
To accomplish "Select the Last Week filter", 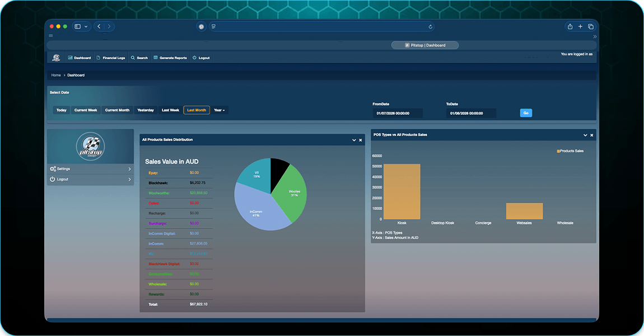I will click(x=170, y=110).
